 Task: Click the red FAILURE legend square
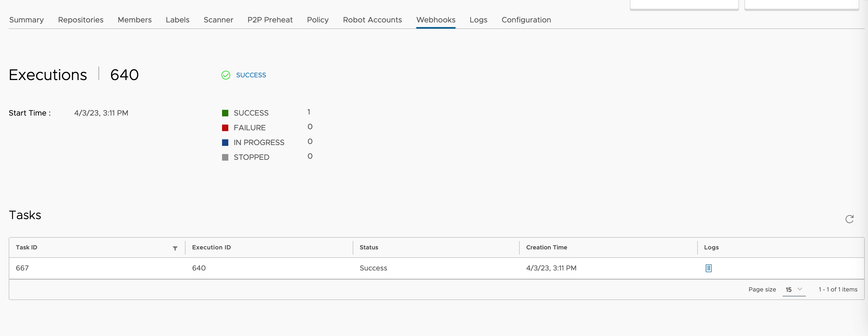[x=225, y=128]
